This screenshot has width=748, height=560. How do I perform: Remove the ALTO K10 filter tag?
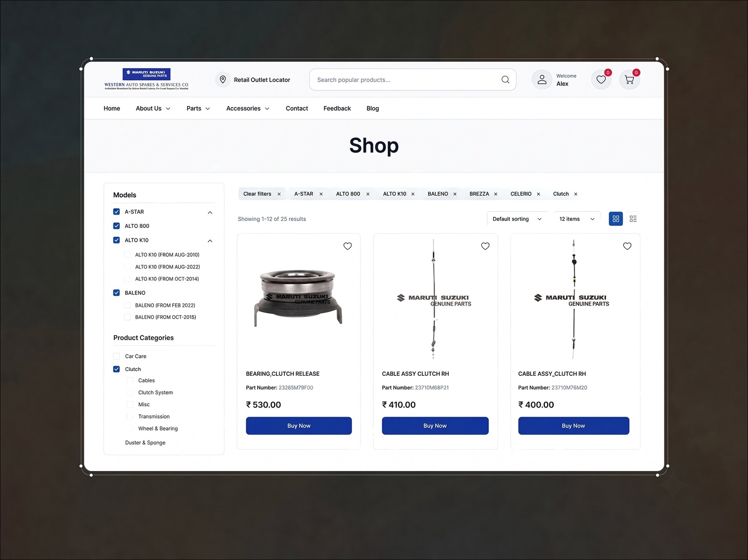(413, 194)
